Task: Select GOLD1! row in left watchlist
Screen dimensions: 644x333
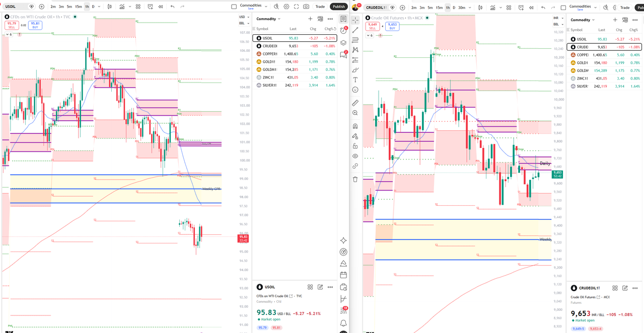Action: click(295, 61)
